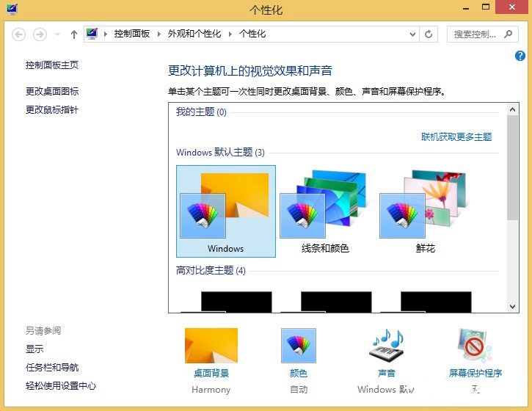Click the 个性化 window title bar icon

point(12,9)
